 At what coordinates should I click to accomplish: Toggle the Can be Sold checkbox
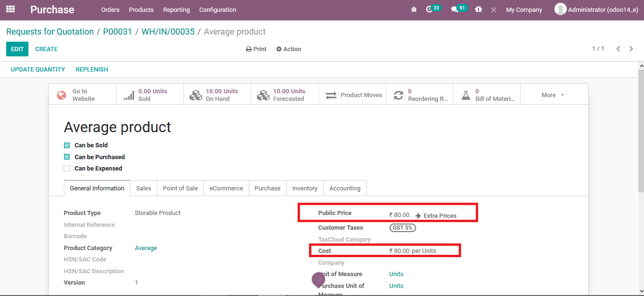pos(67,145)
